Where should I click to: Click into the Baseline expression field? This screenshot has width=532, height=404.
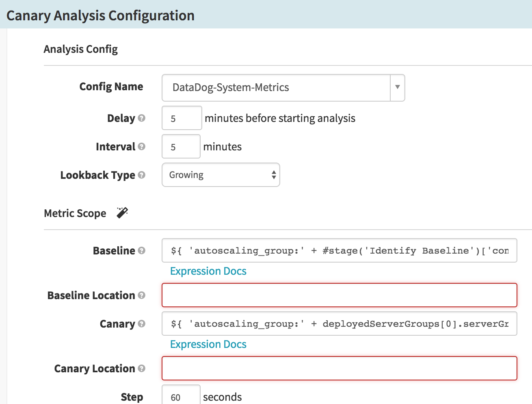339,250
